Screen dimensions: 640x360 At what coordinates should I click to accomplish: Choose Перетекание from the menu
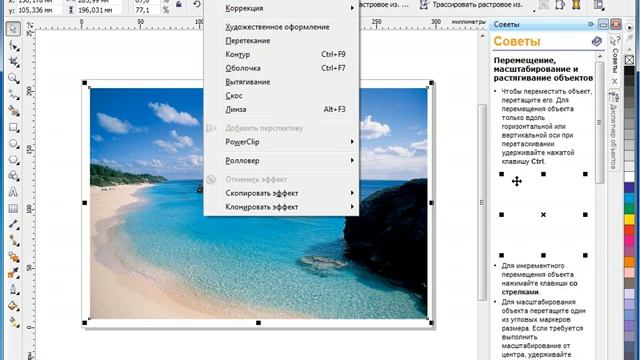pyautogui.click(x=282, y=41)
